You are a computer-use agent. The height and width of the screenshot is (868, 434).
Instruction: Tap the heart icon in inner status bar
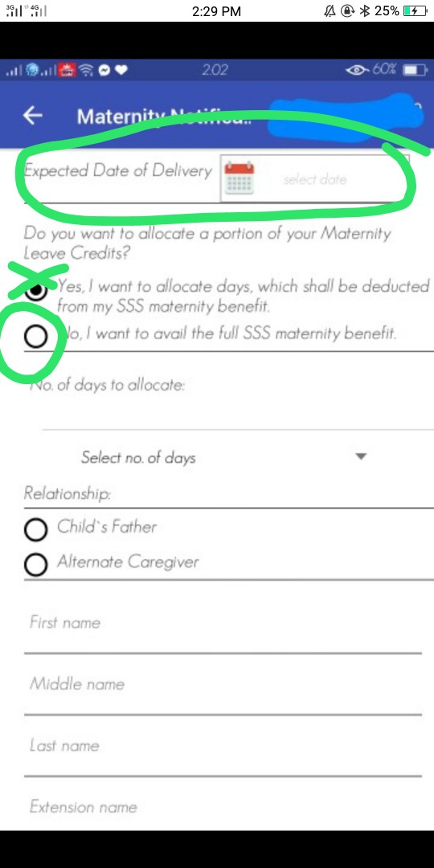[x=121, y=70]
